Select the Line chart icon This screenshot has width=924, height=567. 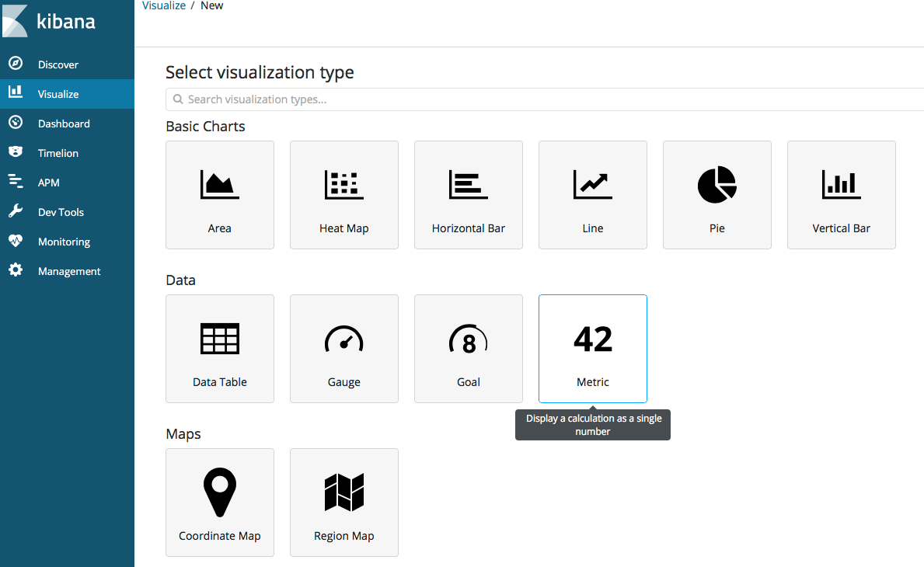pyautogui.click(x=593, y=184)
